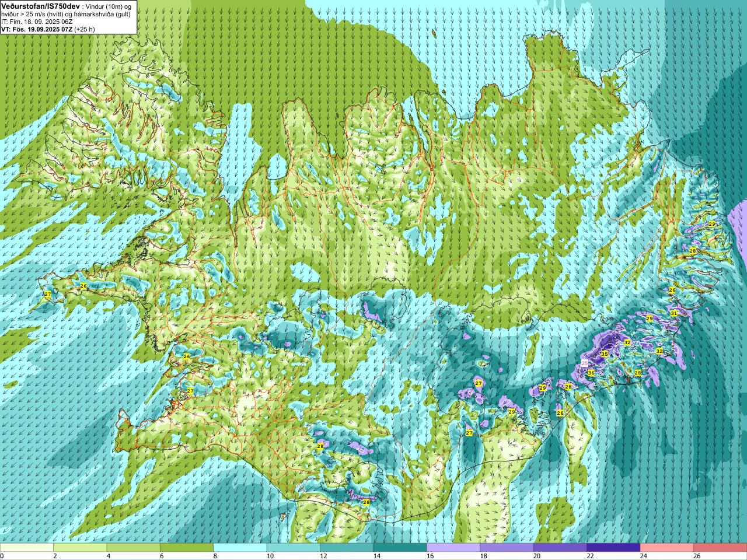Click the legend scale value 14
The width and height of the screenshot is (747, 560).
click(376, 556)
